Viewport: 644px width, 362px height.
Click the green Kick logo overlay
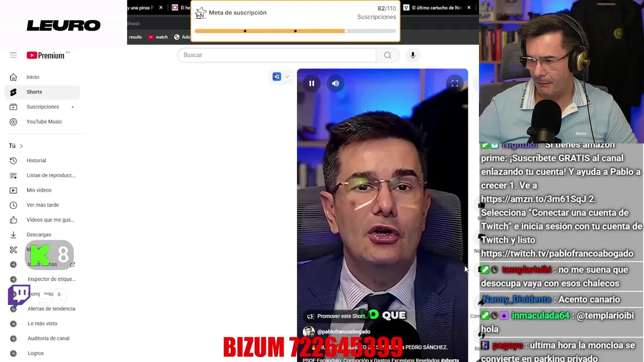[40, 255]
